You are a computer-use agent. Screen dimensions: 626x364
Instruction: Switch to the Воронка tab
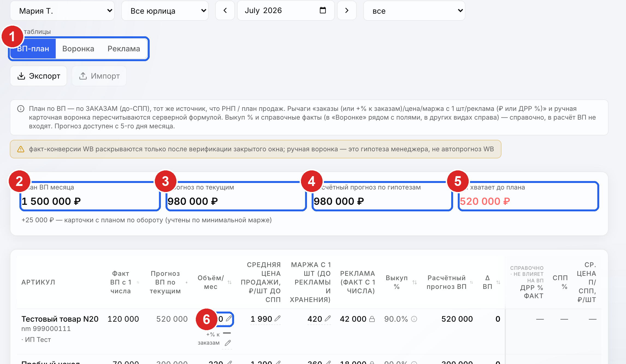click(78, 49)
